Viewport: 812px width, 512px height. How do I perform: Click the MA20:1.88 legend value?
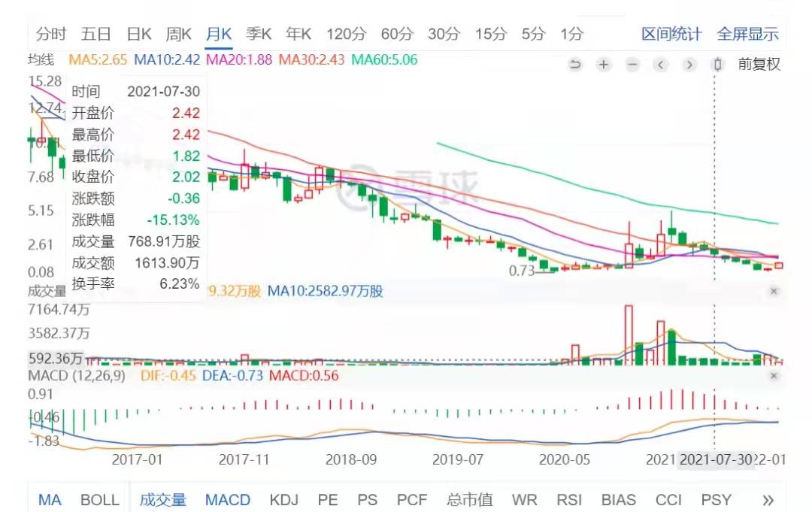(x=239, y=60)
